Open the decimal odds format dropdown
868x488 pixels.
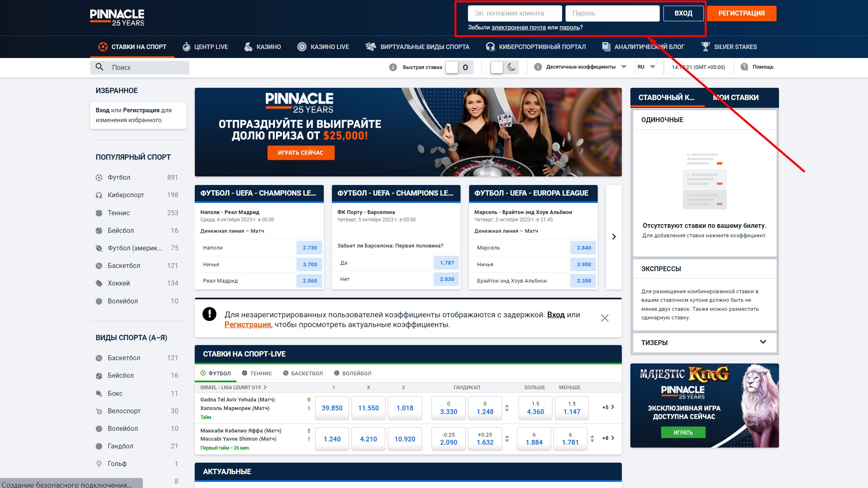pyautogui.click(x=623, y=67)
